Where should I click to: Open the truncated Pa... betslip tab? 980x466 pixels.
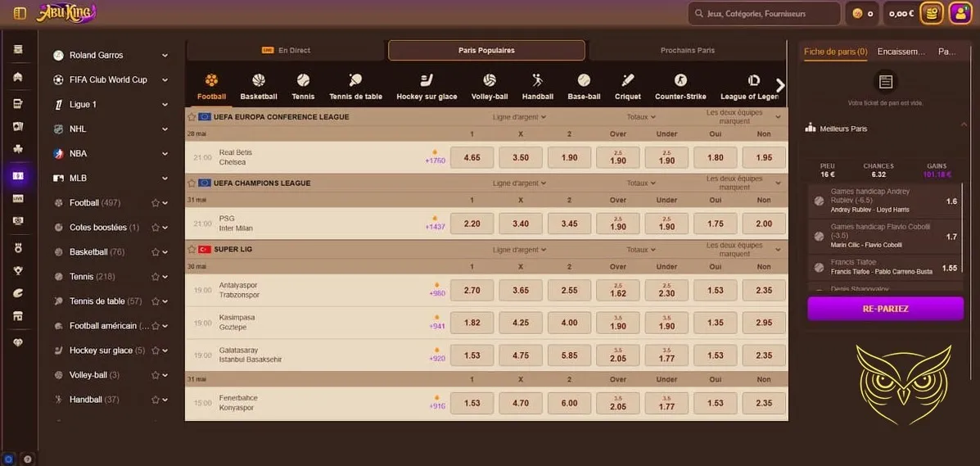point(947,52)
